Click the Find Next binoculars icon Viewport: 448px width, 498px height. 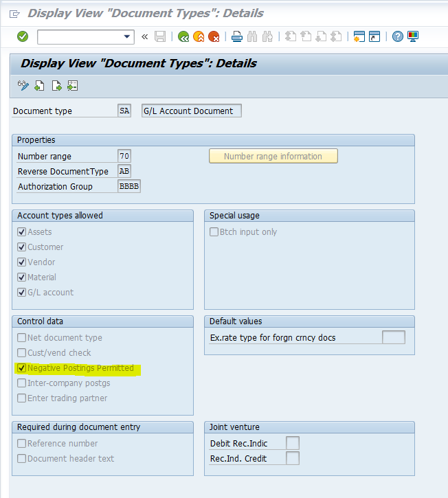267,37
